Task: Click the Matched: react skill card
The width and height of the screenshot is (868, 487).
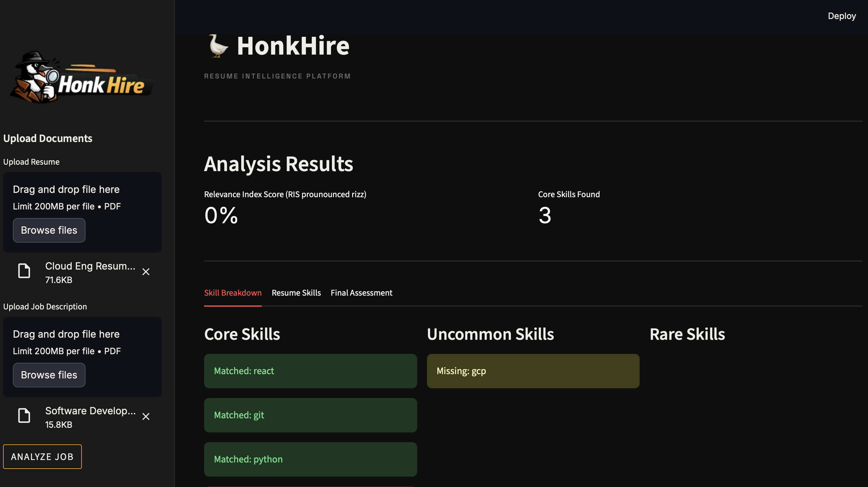Action: (x=310, y=371)
